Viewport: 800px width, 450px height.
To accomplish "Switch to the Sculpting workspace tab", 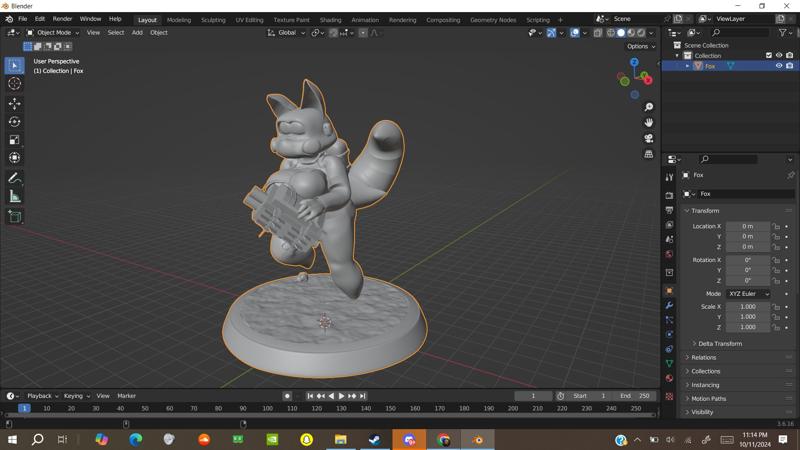I will [x=213, y=20].
